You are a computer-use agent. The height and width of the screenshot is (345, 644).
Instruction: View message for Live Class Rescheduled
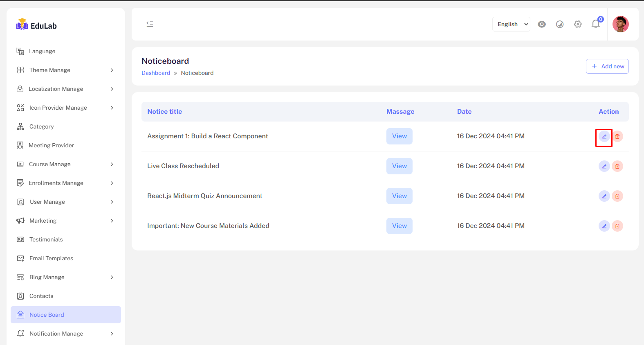click(x=399, y=166)
